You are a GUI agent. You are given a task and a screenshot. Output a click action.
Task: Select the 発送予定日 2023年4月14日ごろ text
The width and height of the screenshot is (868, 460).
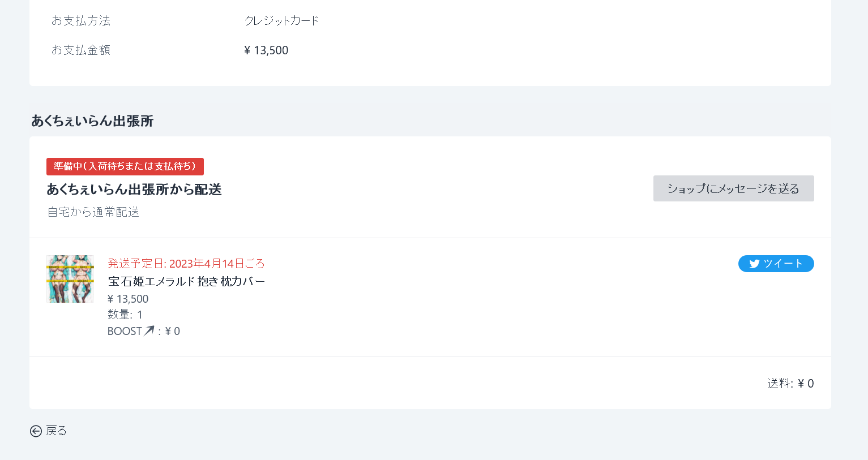(186, 264)
